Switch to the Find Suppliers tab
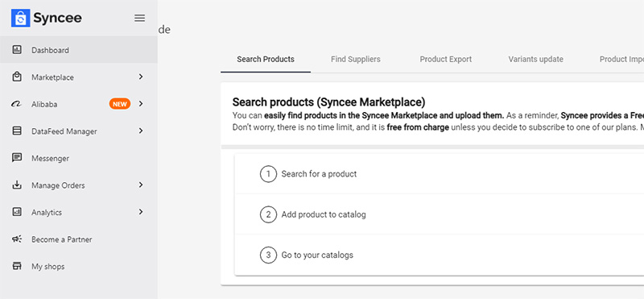The image size is (644, 299). pyautogui.click(x=356, y=59)
